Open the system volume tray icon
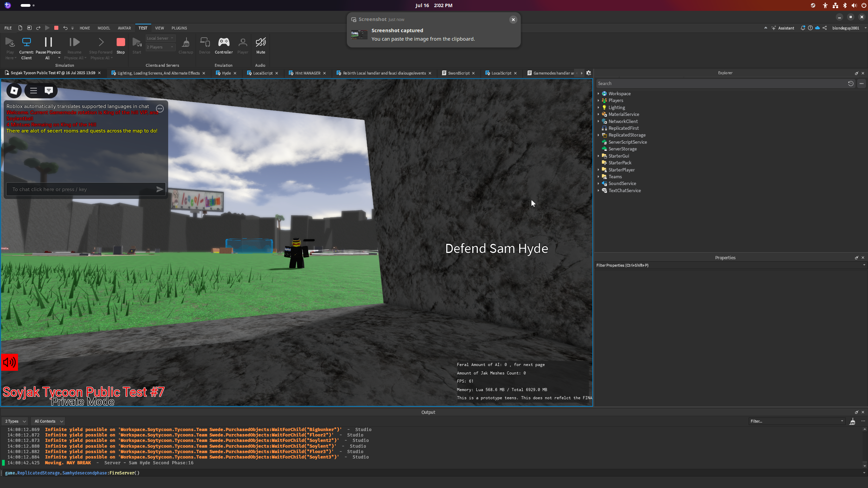This screenshot has width=868, height=488. click(854, 5)
